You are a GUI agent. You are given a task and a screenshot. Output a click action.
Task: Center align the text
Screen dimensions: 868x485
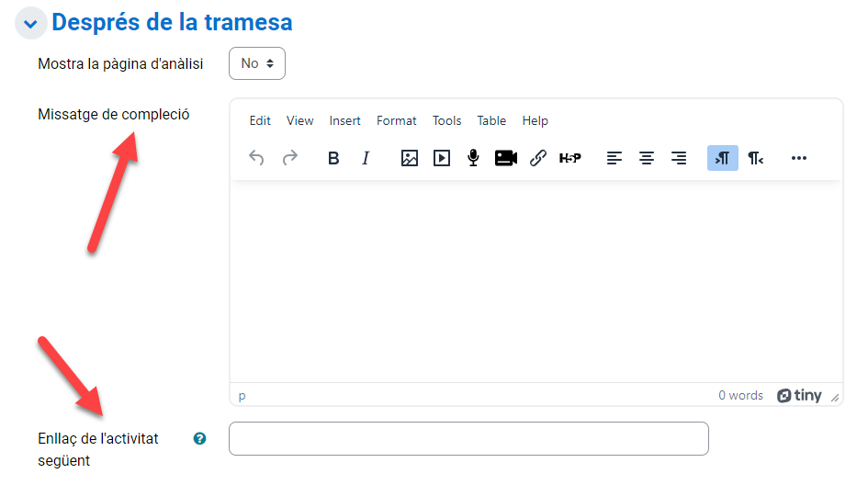tap(647, 158)
